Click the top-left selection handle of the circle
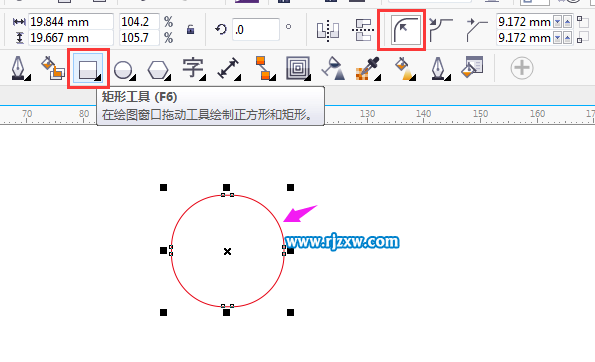This screenshot has width=595, height=362. click(x=164, y=187)
